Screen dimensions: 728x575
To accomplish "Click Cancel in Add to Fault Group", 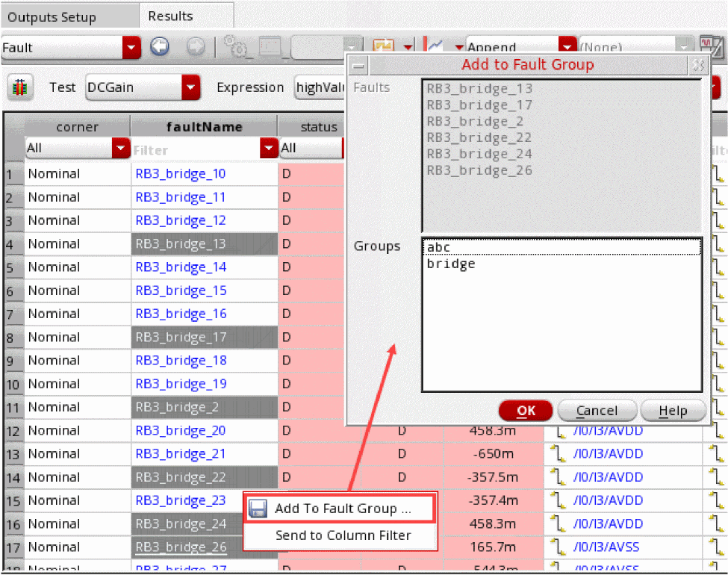I will [x=597, y=411].
